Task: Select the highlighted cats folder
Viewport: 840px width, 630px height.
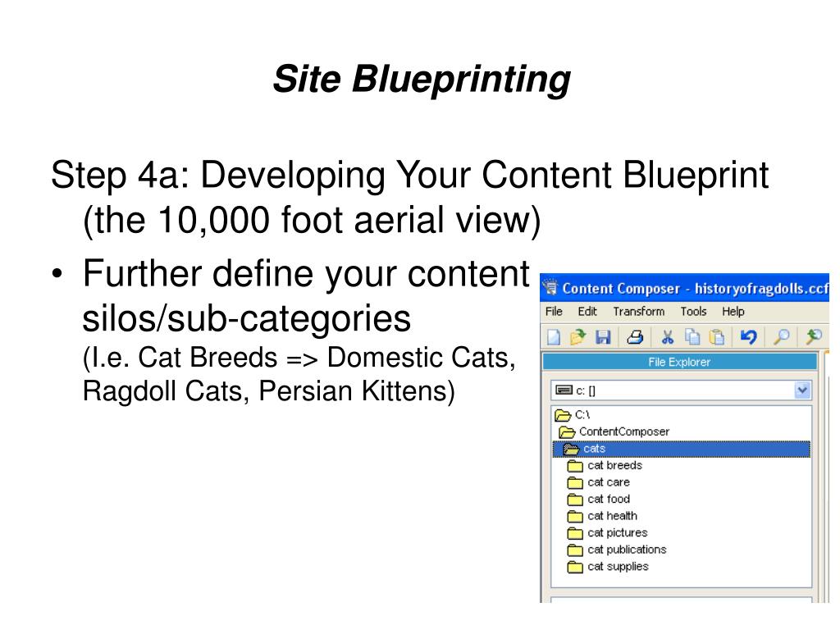Action: [682, 449]
